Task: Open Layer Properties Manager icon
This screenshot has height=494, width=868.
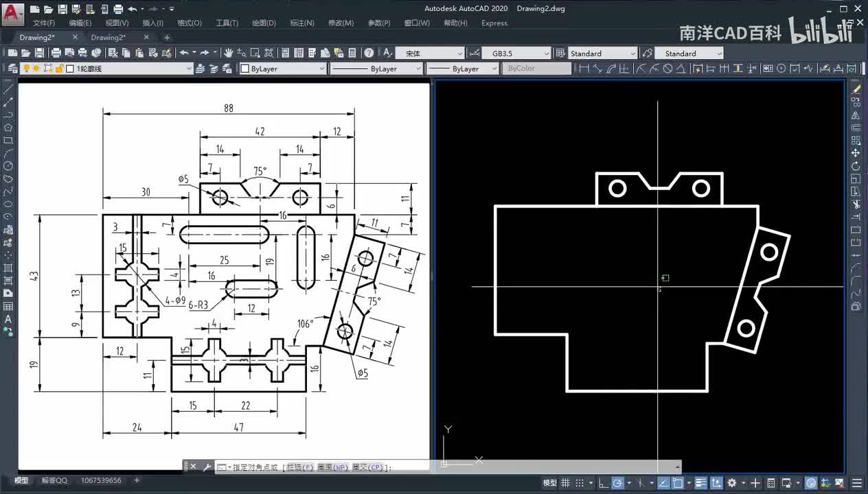Action: point(12,69)
